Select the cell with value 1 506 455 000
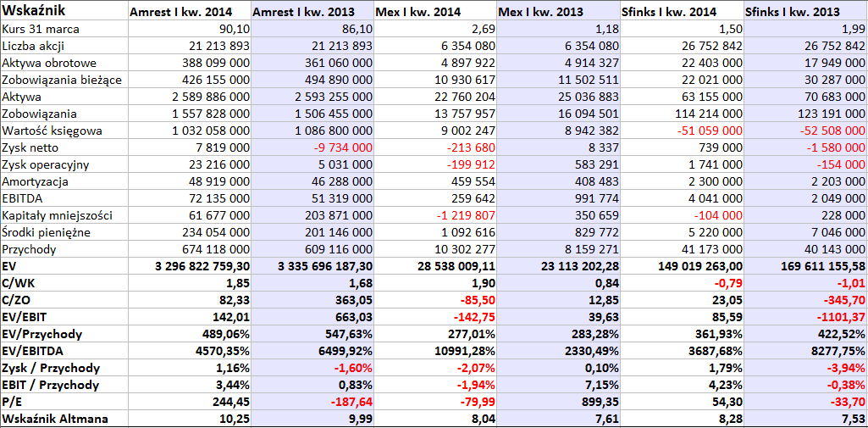 [x=312, y=114]
